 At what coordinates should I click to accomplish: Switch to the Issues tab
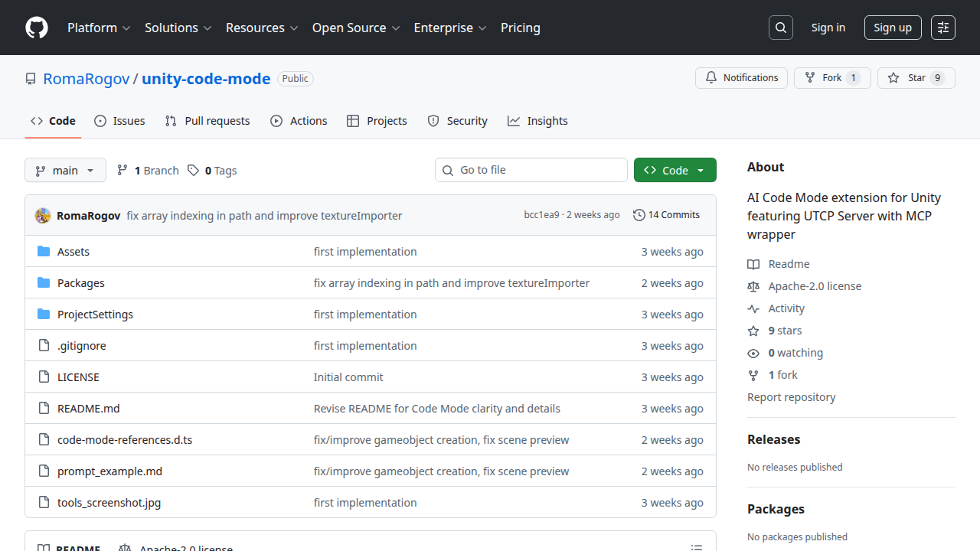click(x=119, y=121)
